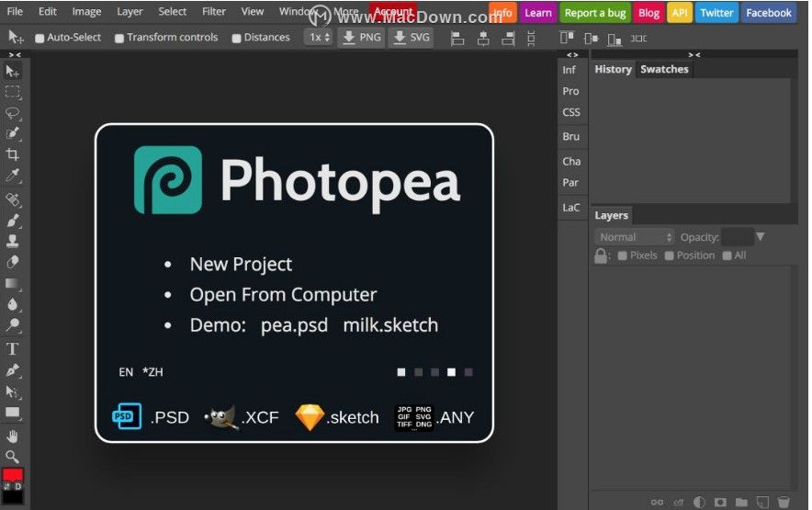The height and width of the screenshot is (510, 812).
Task: Expand the Inf collapsed panel
Action: click(570, 70)
